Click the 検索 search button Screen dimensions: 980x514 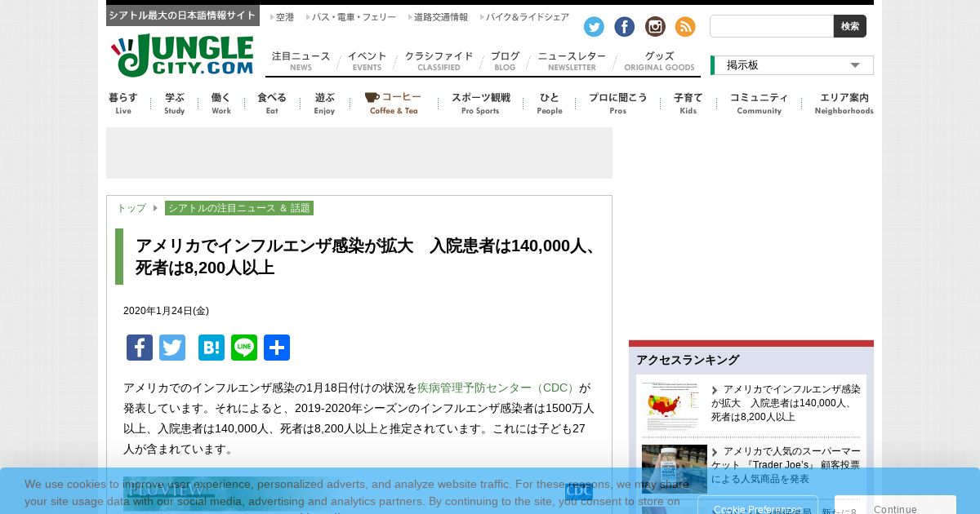(x=850, y=26)
